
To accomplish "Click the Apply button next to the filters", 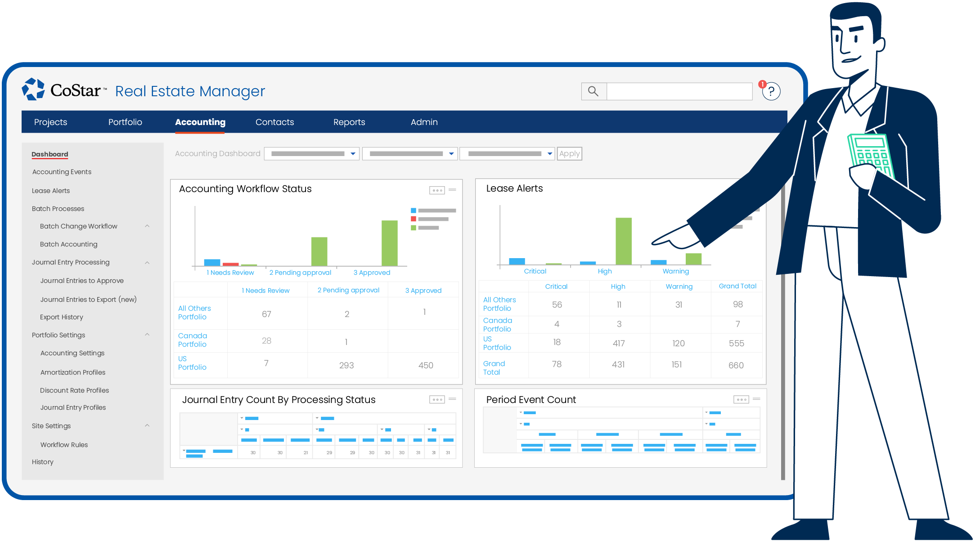I will click(569, 153).
